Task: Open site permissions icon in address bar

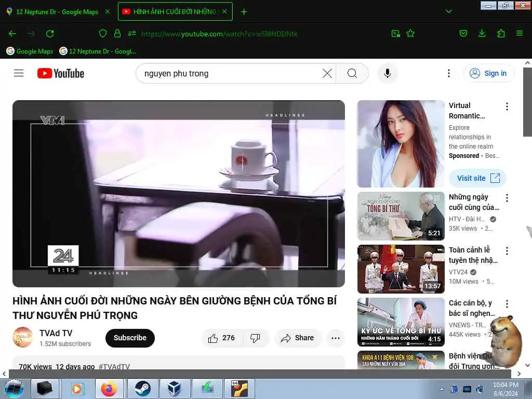Action: tap(132, 34)
